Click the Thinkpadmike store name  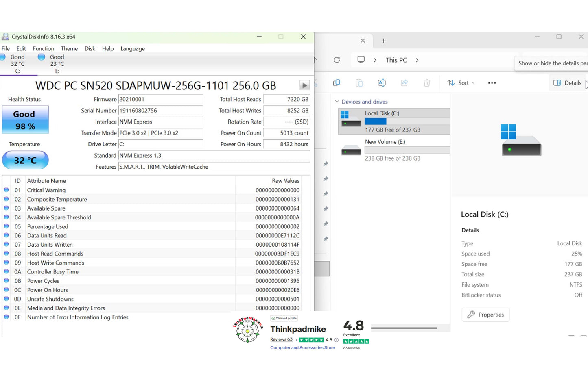pos(298,329)
